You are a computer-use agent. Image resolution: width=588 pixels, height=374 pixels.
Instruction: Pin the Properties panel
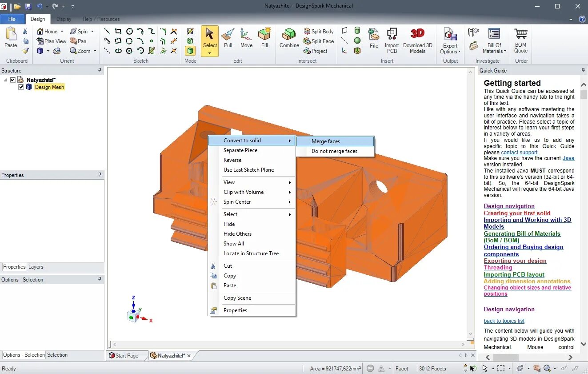(100, 175)
